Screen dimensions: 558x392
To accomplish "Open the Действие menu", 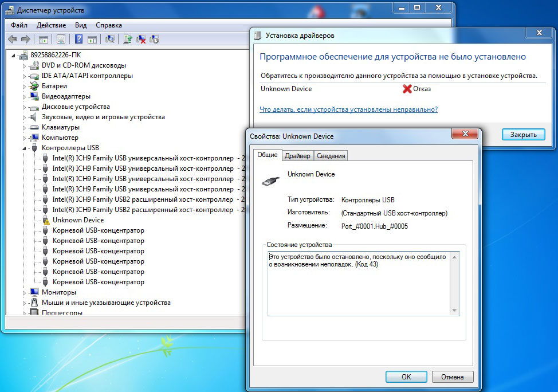I will [x=51, y=25].
